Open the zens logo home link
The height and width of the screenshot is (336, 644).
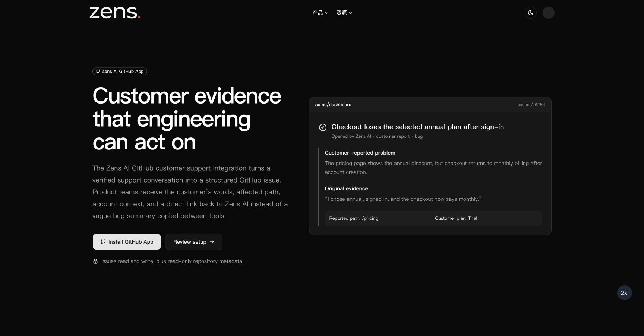(115, 13)
